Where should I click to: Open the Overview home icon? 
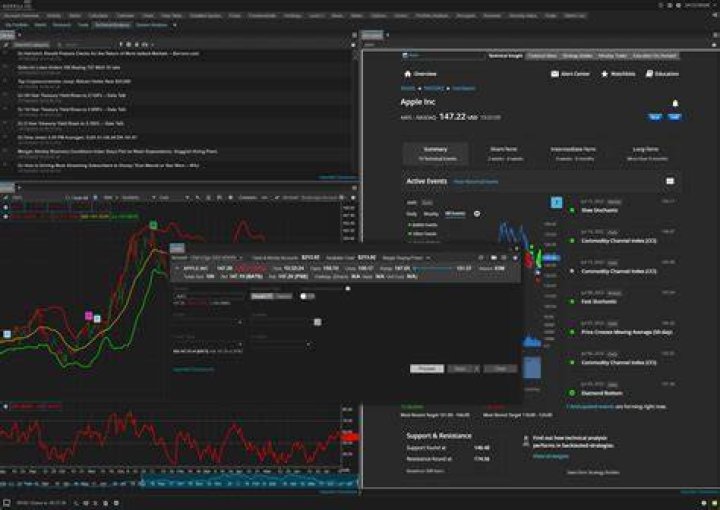click(x=407, y=73)
